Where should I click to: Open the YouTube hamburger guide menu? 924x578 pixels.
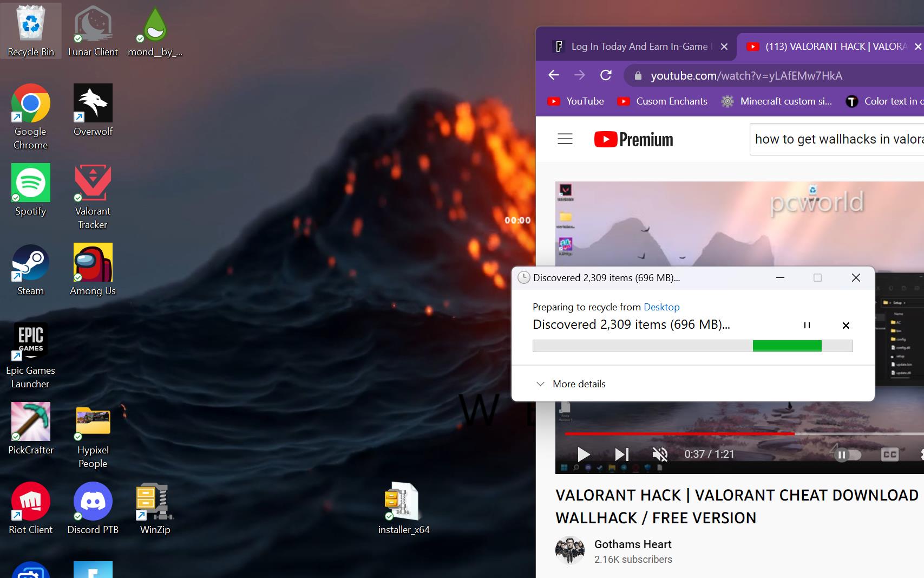[565, 139]
